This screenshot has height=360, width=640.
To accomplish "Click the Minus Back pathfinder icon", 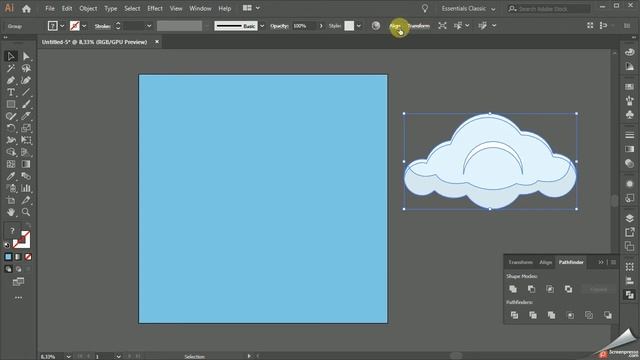I will (608, 315).
